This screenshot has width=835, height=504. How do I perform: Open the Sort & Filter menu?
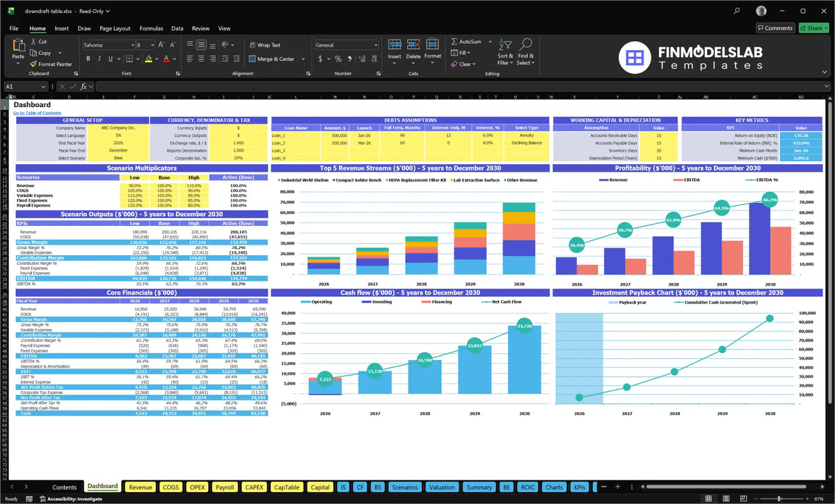coord(505,53)
